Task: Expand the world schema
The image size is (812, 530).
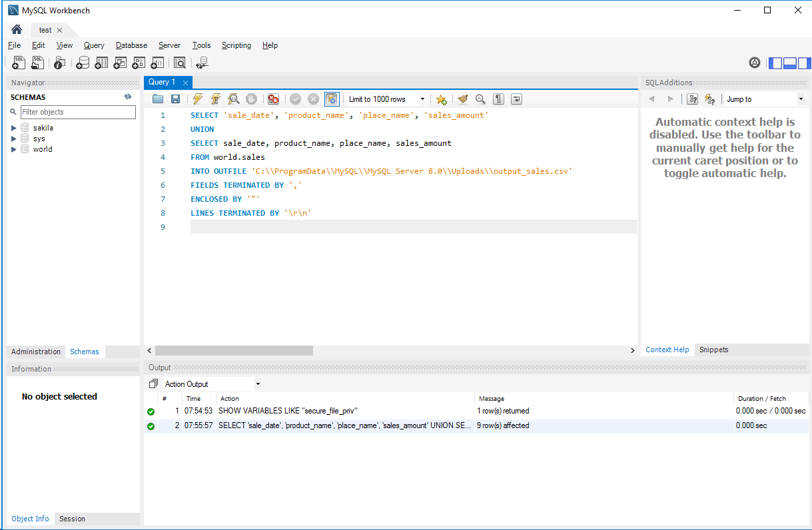Action: [x=14, y=149]
